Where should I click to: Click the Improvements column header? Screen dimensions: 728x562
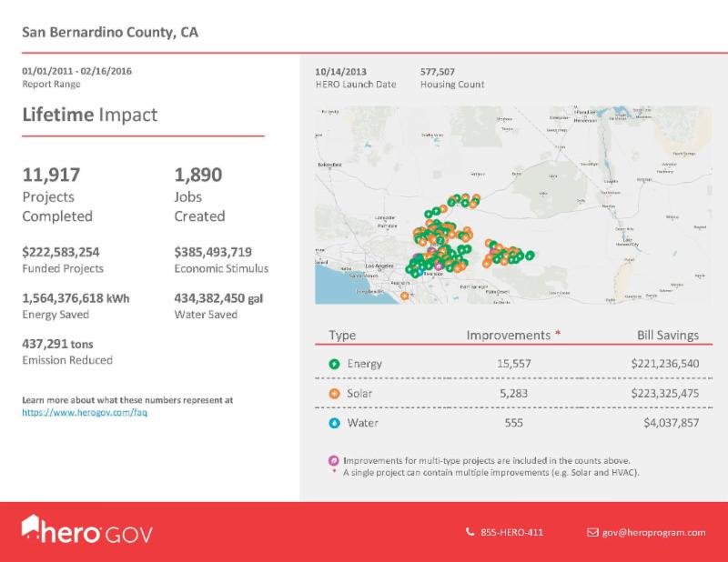(509, 335)
